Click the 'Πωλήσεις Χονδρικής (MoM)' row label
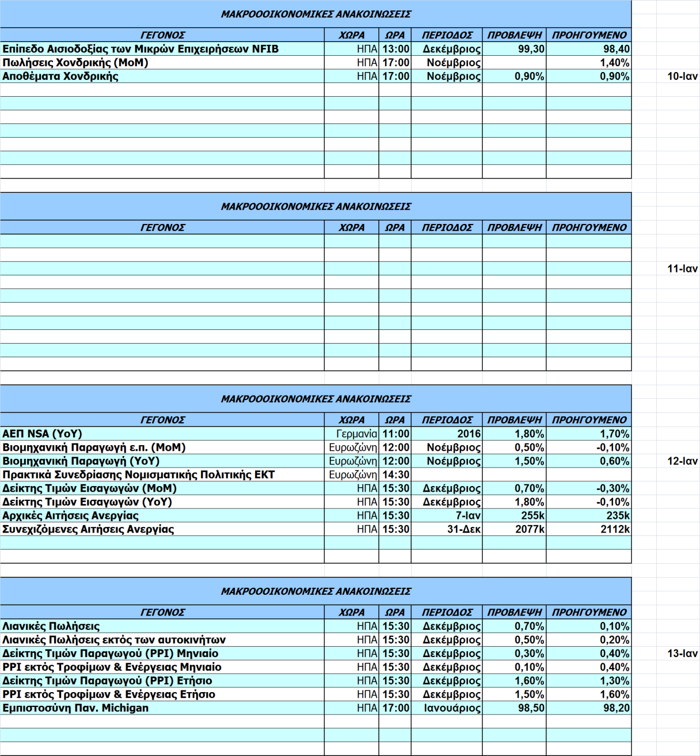Image resolution: width=700 pixels, height=756 pixels. click(75, 63)
